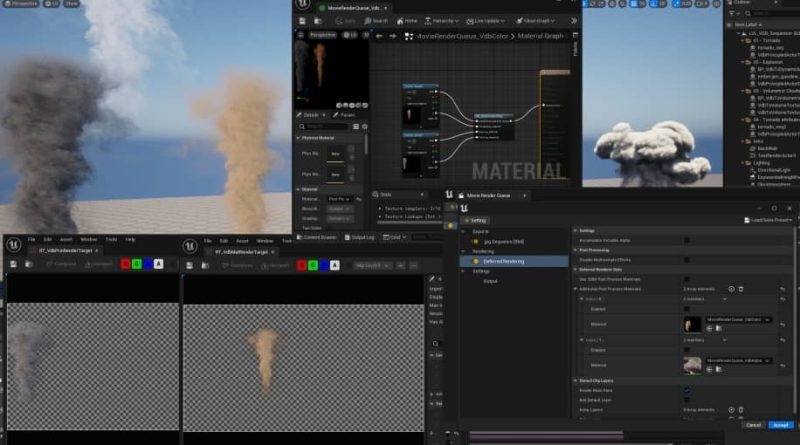Empty the Active Layers array
800x445 pixels.
741,410
